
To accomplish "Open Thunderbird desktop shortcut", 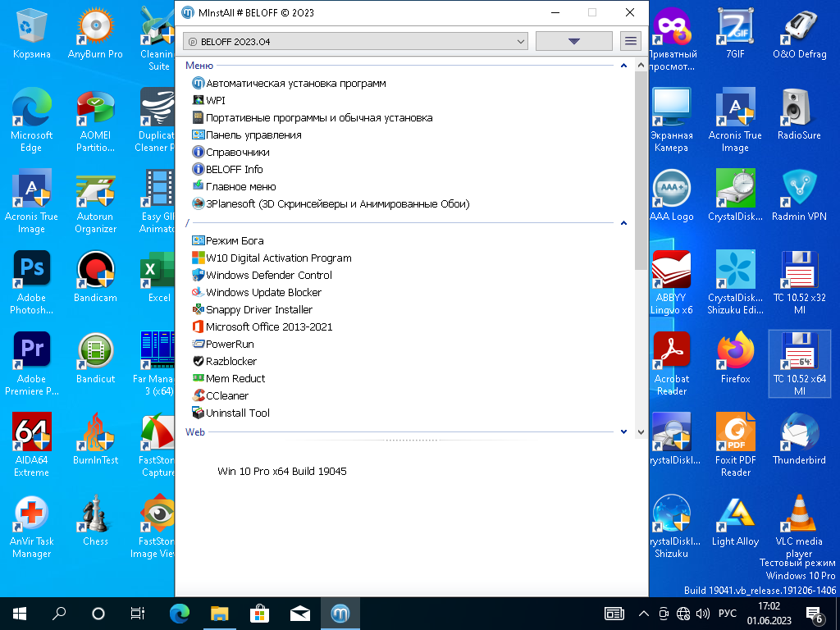I will click(x=799, y=440).
